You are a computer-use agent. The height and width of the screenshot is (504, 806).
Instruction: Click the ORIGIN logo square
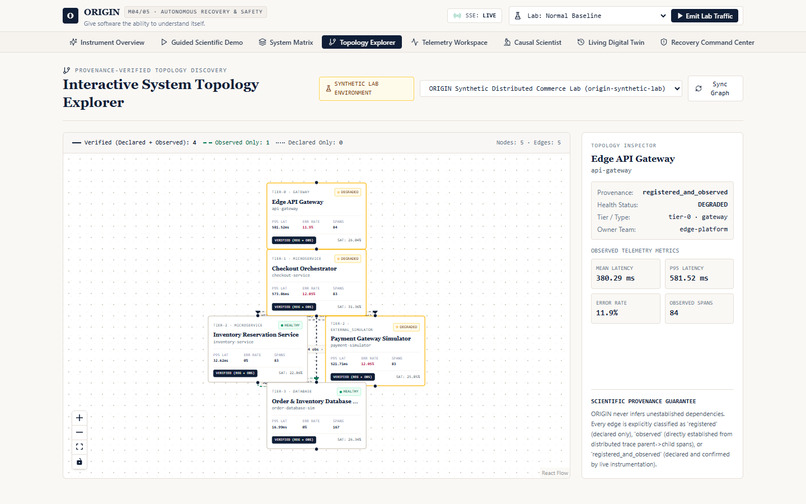[x=70, y=15]
